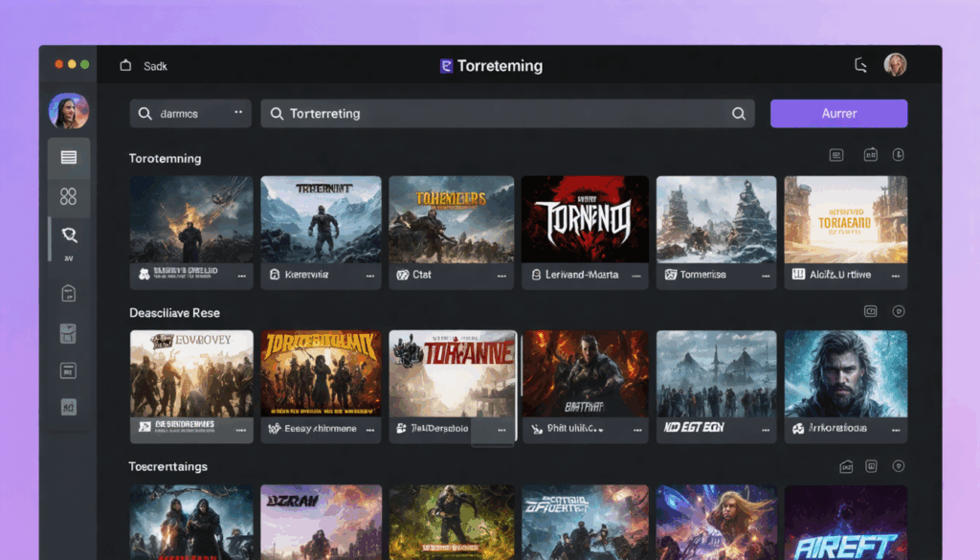Open the Kæremıig game thumbnail
This screenshot has height=560, width=980.
(321, 219)
